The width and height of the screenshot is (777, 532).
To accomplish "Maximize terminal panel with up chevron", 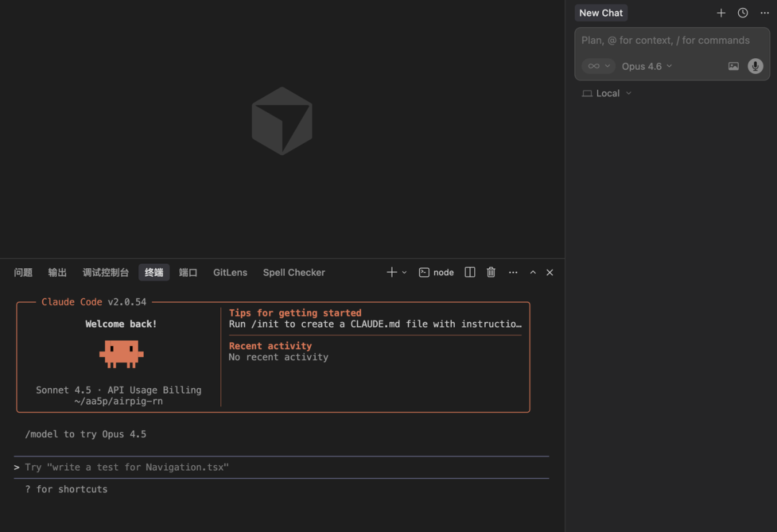I will click(533, 272).
